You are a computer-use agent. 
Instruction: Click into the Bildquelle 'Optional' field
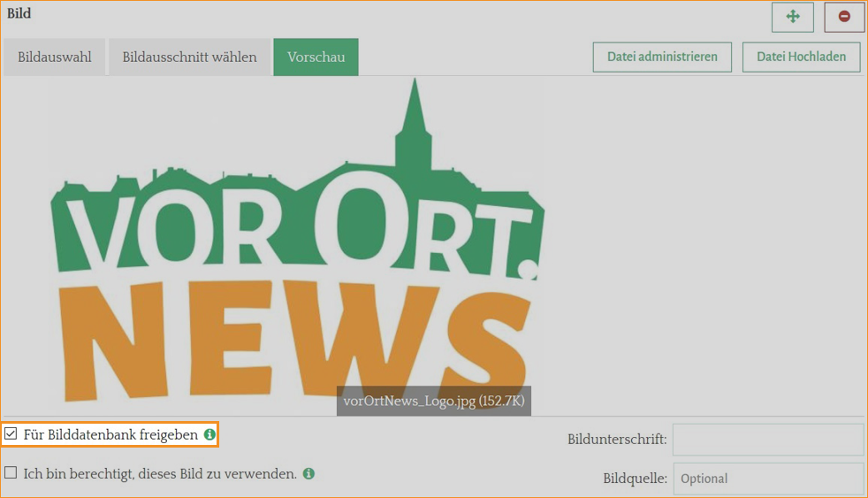768,479
